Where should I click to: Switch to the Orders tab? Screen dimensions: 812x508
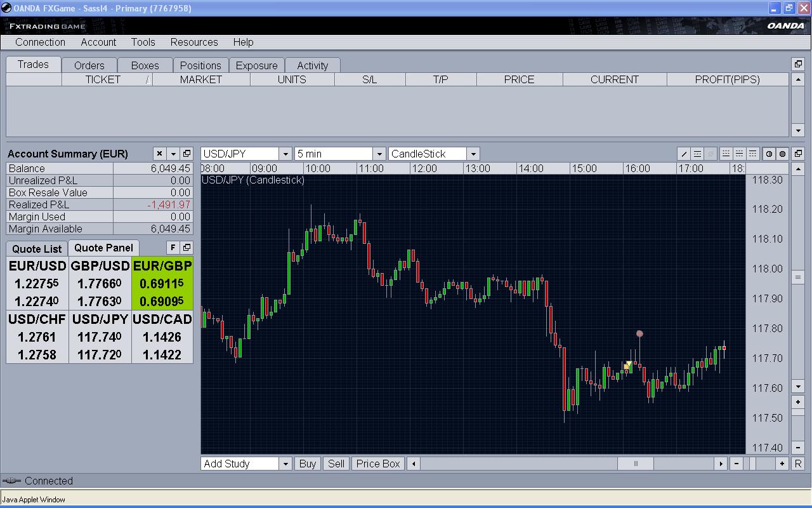pyautogui.click(x=89, y=65)
